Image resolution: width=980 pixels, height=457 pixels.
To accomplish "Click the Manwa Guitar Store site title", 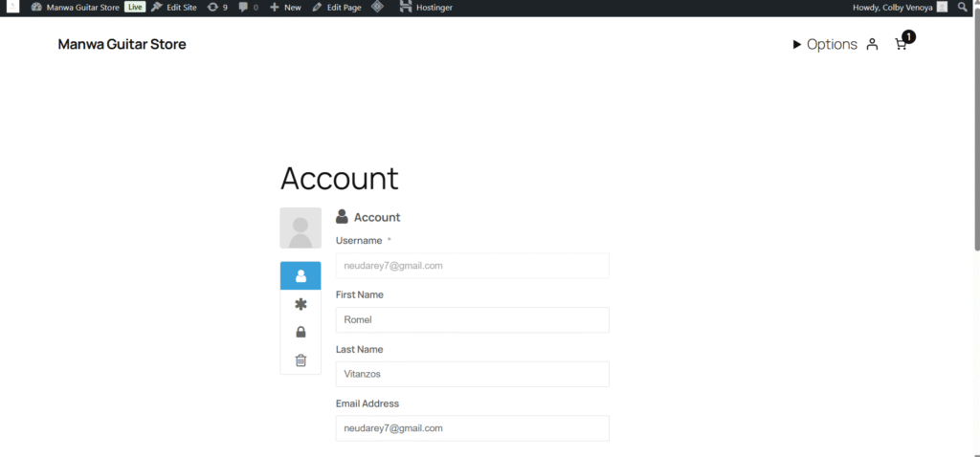I will pyautogui.click(x=122, y=44).
